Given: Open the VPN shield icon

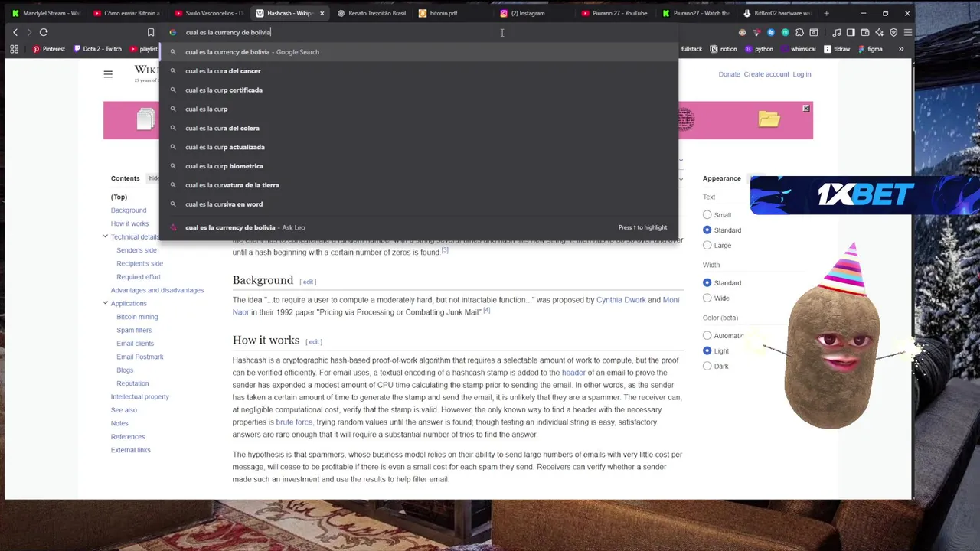Looking at the screenshot, I should coord(893,32).
